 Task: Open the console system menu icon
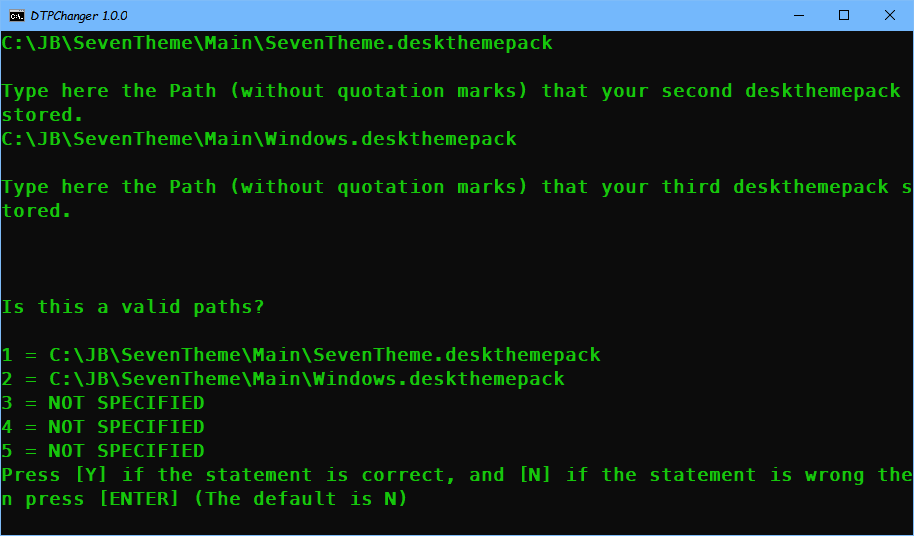pyautogui.click(x=16, y=15)
